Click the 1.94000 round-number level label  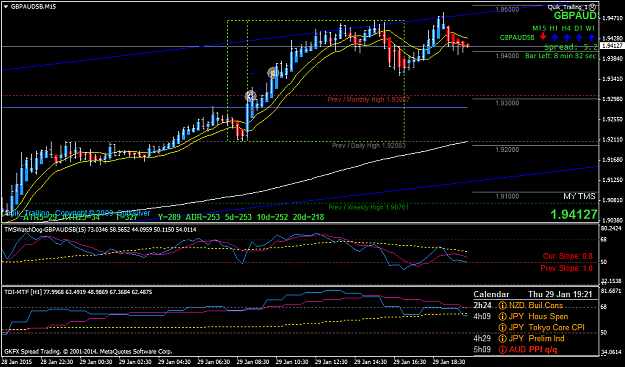pos(507,56)
